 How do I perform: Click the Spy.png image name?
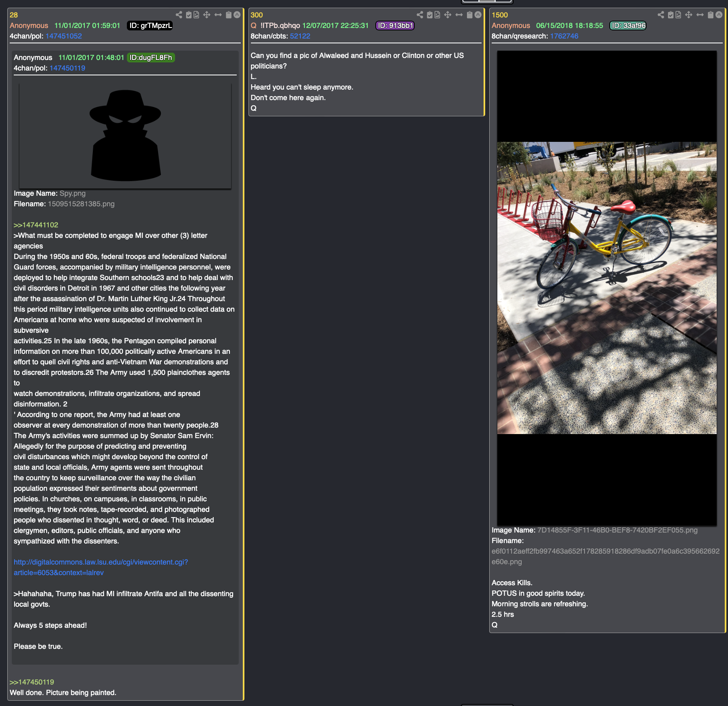73,193
